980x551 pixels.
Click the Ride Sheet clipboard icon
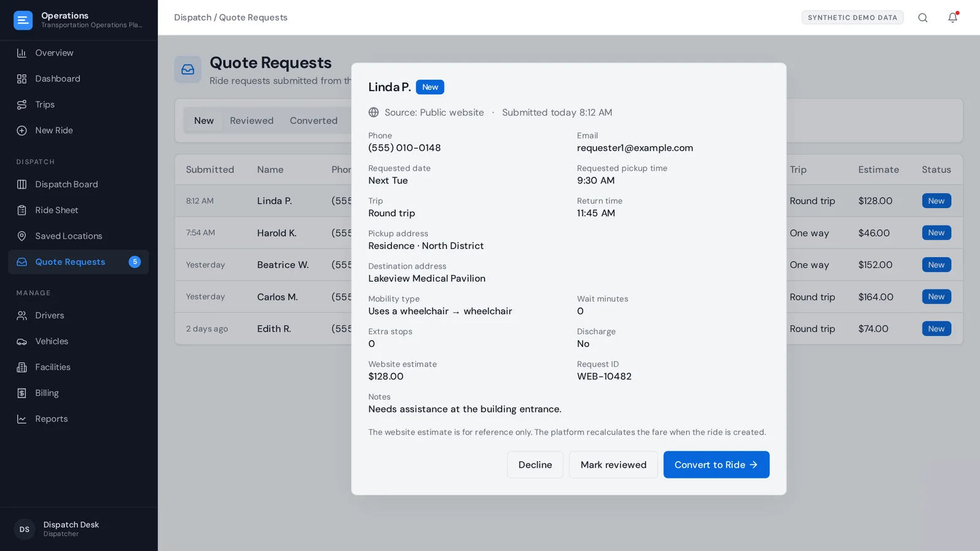click(21, 210)
